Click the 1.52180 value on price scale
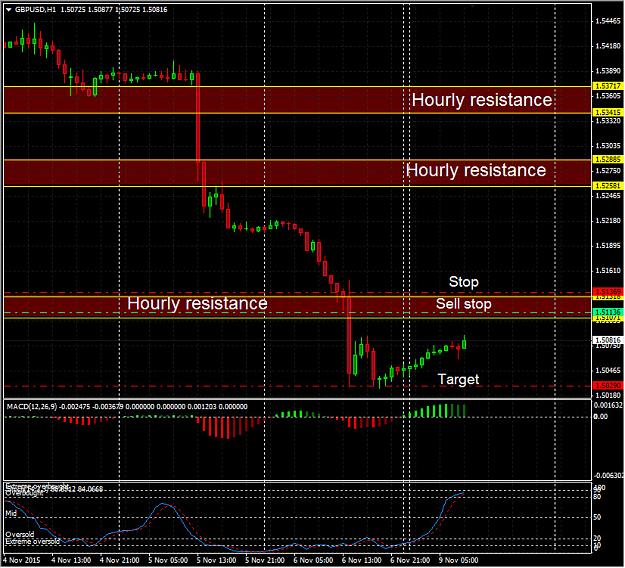Screen dimensions: 625x568 [x=608, y=221]
